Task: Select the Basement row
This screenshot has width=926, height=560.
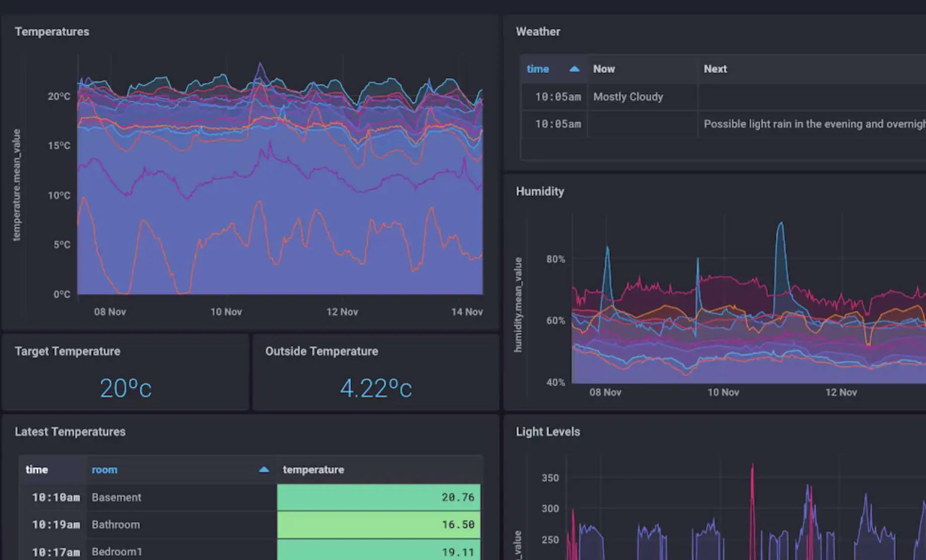Action: pos(250,498)
